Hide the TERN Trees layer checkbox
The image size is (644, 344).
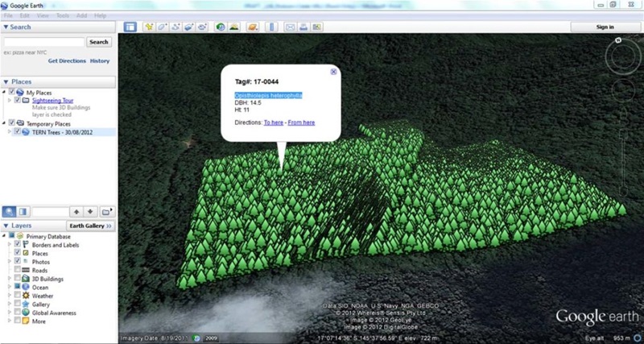point(17,131)
